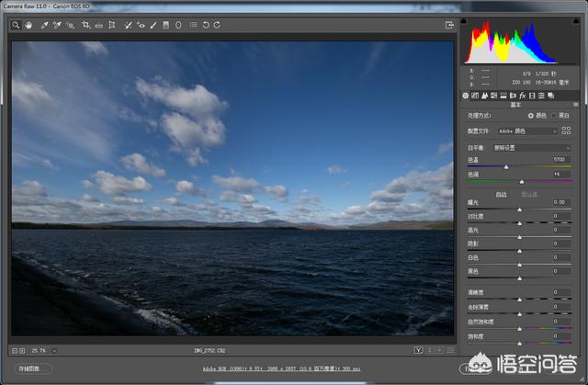Select the Crop tool
Viewport: 588px width, 385px height.
click(x=86, y=25)
